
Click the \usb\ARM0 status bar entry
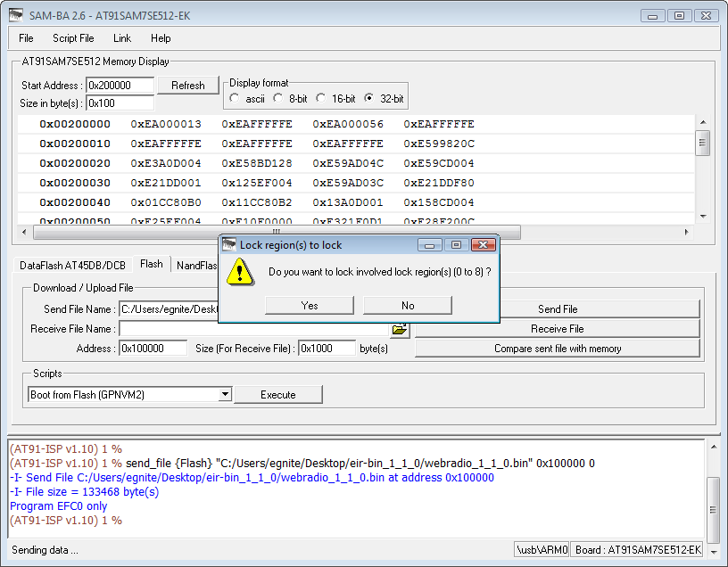[542, 550]
